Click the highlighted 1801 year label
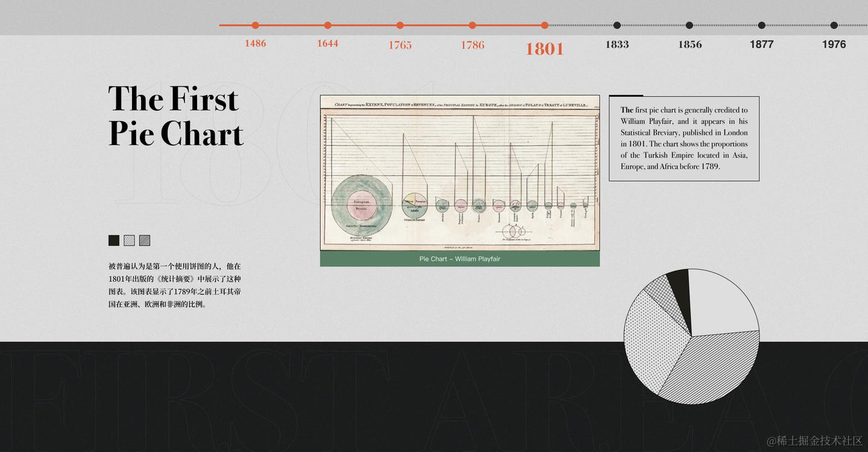Viewport: 868px width, 452px height. coord(545,49)
